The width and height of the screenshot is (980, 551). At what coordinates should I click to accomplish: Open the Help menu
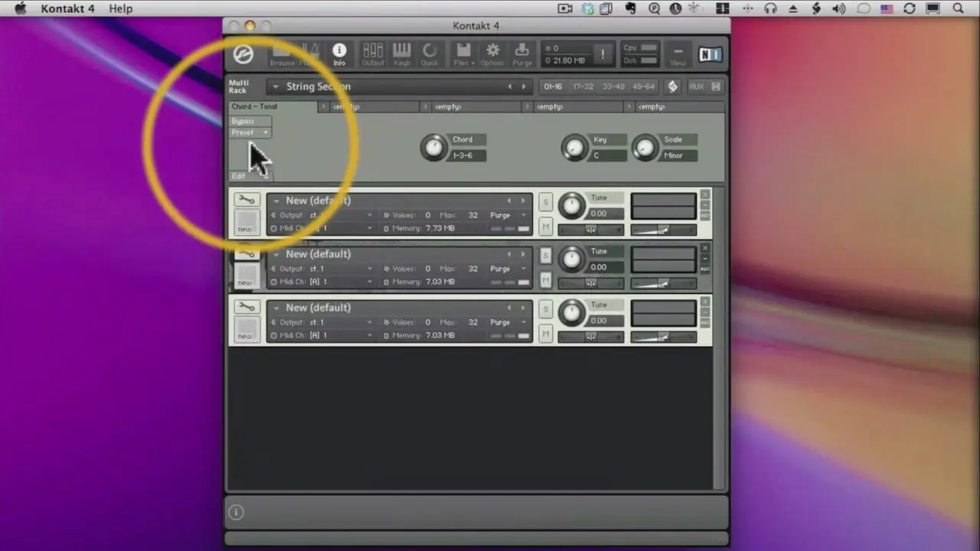tap(120, 8)
